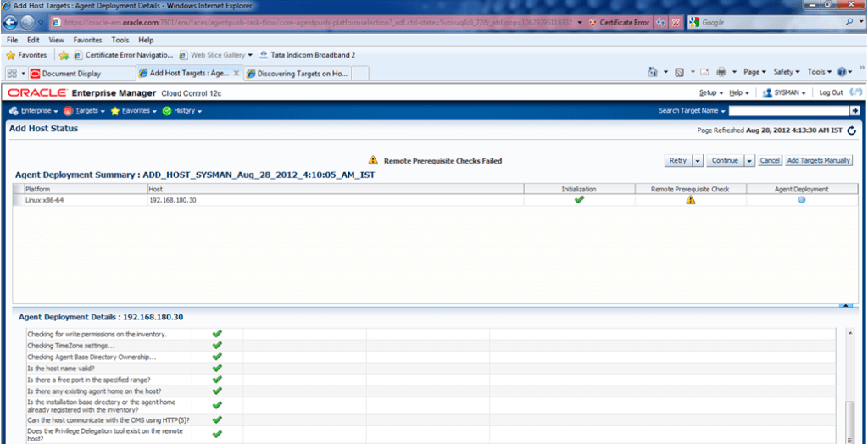This screenshot has width=868, height=444.
Task: Open the Targets menu
Action: coord(84,111)
